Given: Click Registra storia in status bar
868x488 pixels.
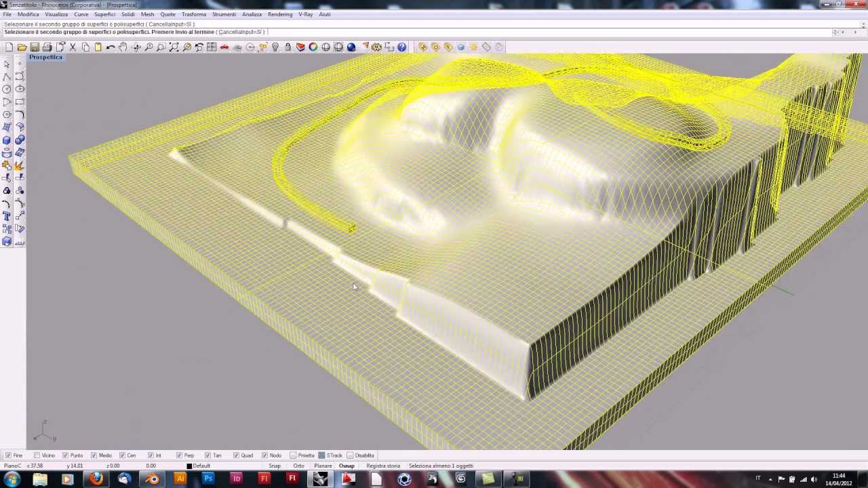Looking at the screenshot, I should [383, 466].
